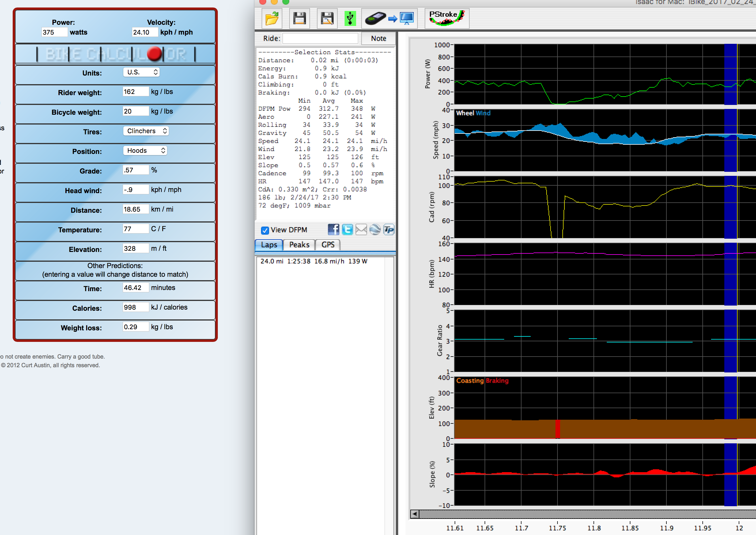
Task: Click the 'Wind' legend label in Speed chart
Action: [483, 113]
